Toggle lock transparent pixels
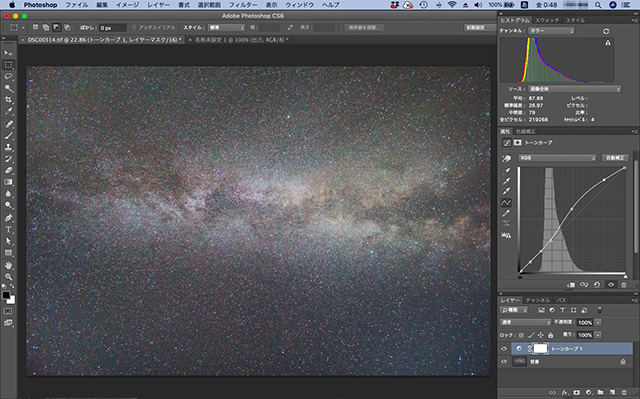The image size is (640, 399). [x=521, y=335]
